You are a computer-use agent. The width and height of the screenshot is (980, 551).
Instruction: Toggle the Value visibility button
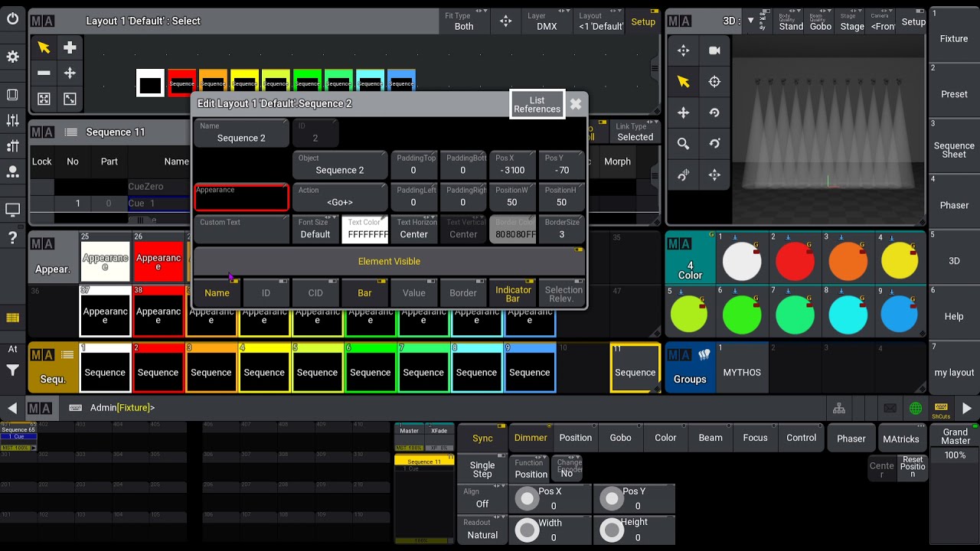click(413, 292)
